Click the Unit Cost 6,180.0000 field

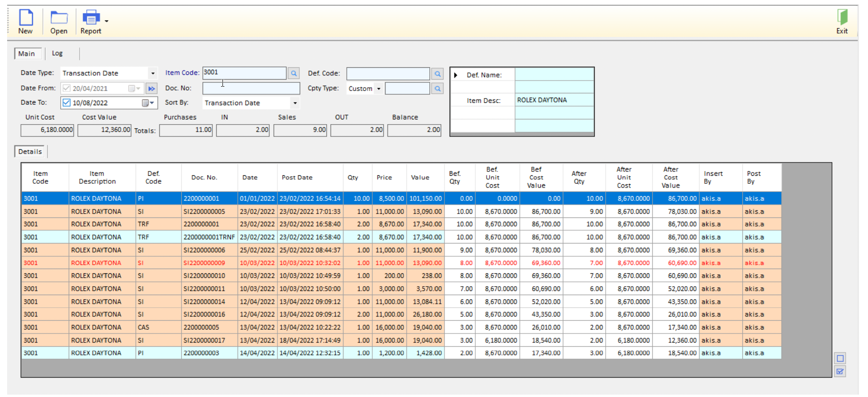coord(47,130)
